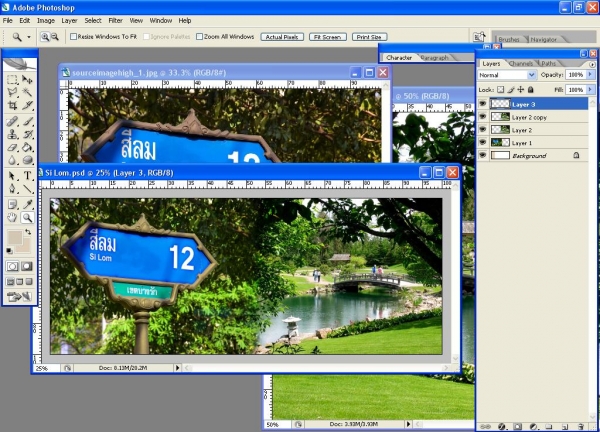This screenshot has width=600, height=432.
Task: Select the Pen tool
Action: [x=12, y=189]
